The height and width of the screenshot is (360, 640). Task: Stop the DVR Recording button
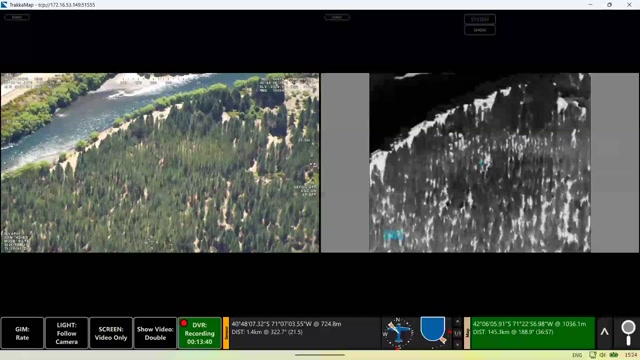pyautogui.click(x=200, y=333)
